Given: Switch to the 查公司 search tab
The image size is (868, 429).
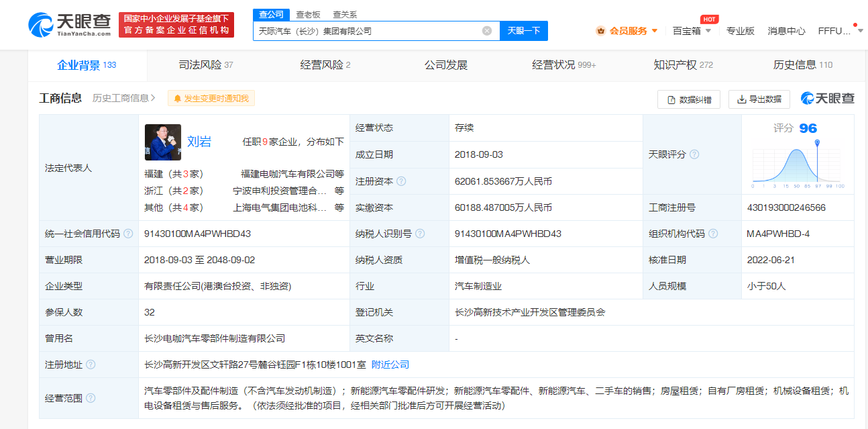Looking at the screenshot, I should pos(271,14).
